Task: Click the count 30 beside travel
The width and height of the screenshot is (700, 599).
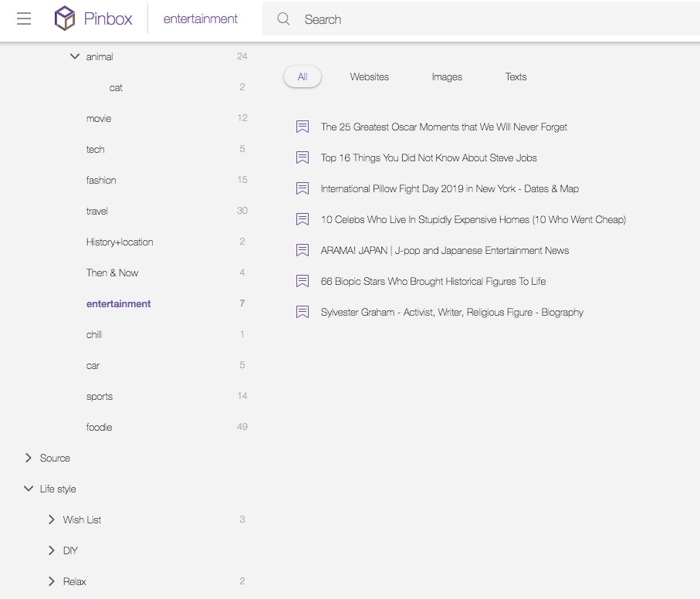Action: pyautogui.click(x=242, y=210)
